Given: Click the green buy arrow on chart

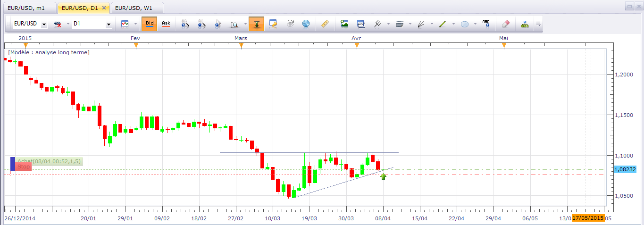Looking at the screenshot, I should pyautogui.click(x=383, y=177).
